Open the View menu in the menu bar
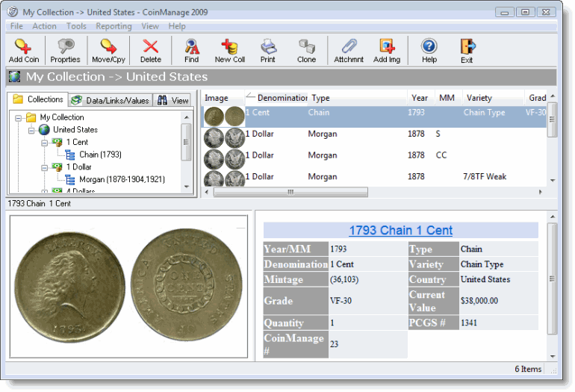The width and height of the screenshot is (575, 392). tap(150, 26)
